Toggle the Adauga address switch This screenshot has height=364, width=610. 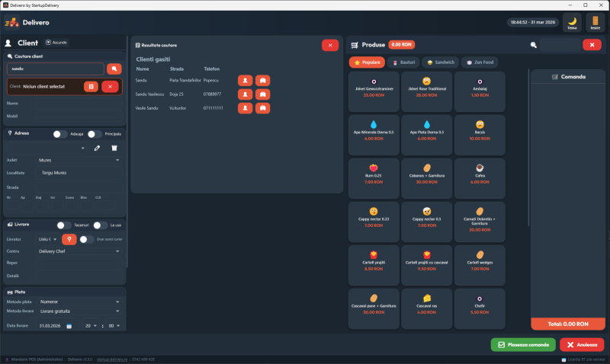point(60,134)
